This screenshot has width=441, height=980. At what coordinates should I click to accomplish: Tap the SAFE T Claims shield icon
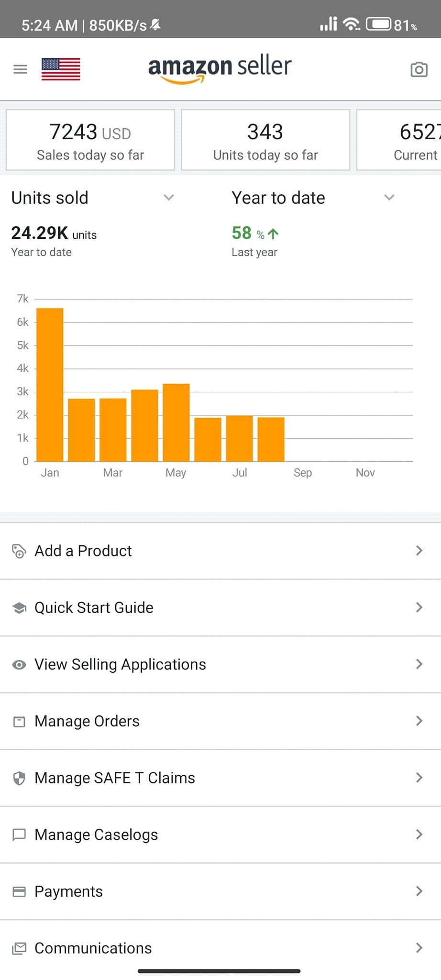[19, 779]
